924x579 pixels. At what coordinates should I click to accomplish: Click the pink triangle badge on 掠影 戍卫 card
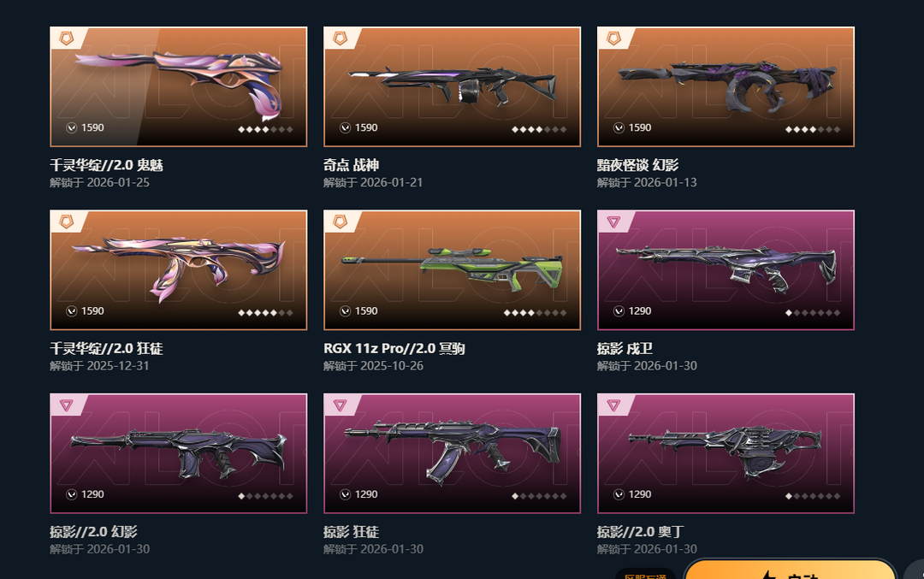[x=613, y=222]
